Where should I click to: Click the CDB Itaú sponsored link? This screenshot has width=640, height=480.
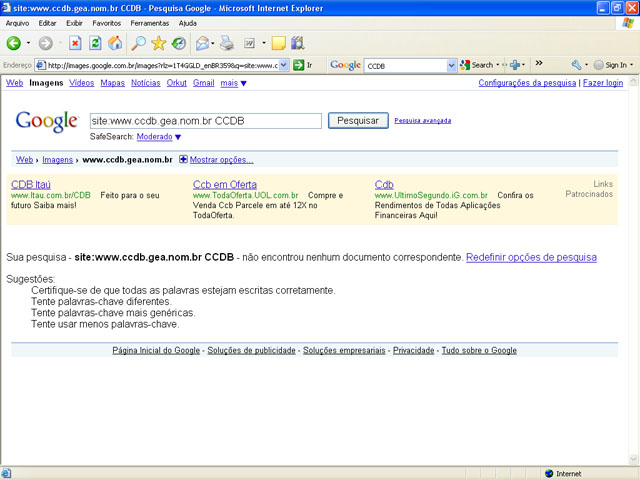pos(30,185)
